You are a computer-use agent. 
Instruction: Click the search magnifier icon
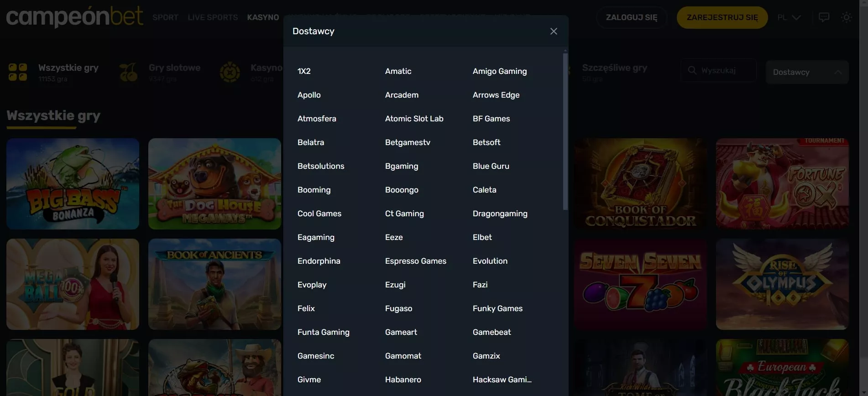coord(692,70)
